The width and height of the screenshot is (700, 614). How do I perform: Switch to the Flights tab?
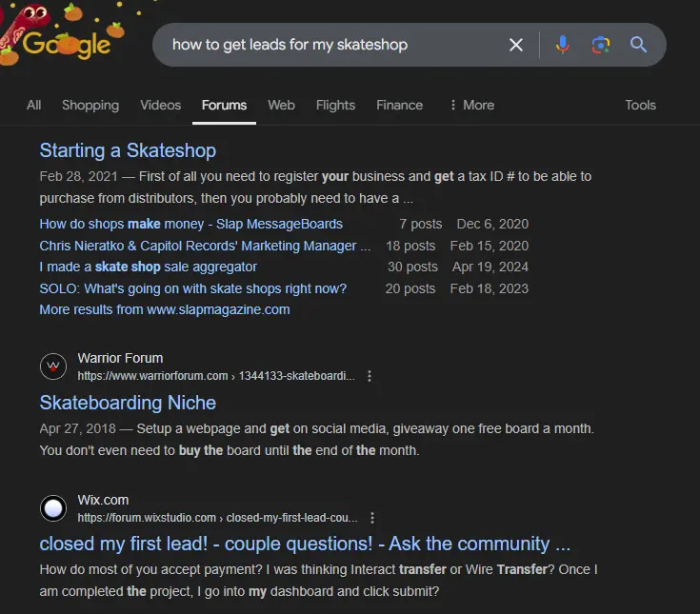click(335, 105)
